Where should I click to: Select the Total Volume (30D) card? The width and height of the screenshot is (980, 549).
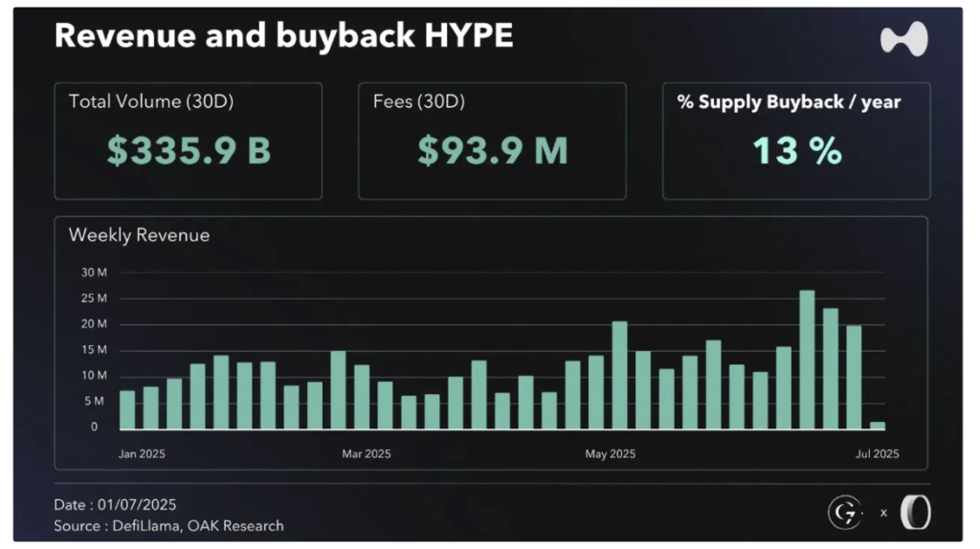pyautogui.click(x=188, y=141)
